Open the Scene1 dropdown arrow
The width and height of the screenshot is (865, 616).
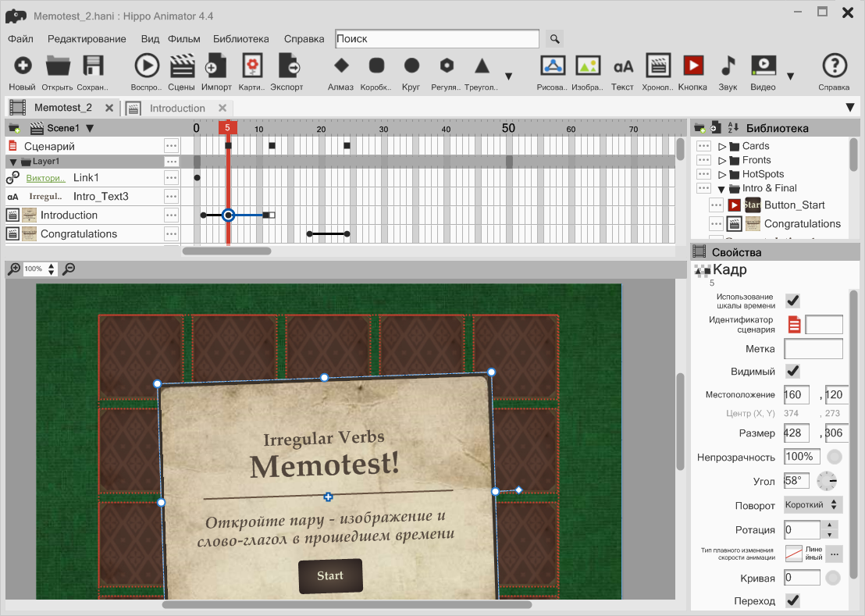click(x=90, y=128)
